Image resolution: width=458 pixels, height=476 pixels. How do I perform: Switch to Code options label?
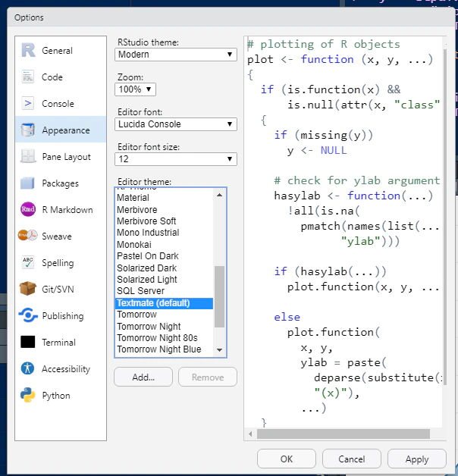coord(52,77)
